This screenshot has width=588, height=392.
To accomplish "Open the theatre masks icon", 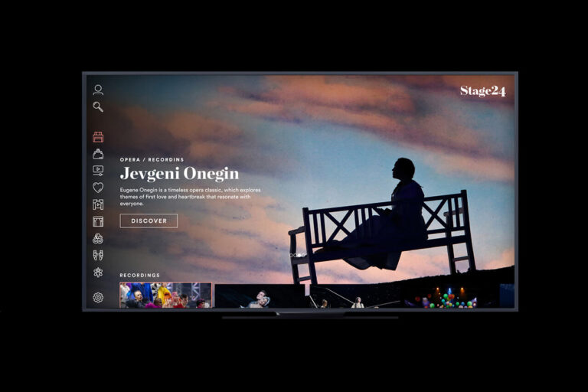I will 98,238.
